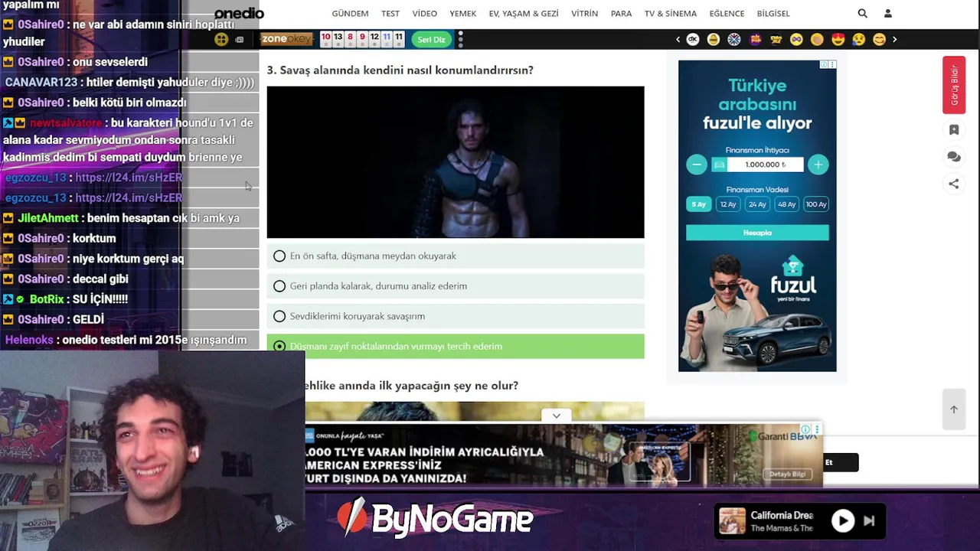
Task: Select 'Geri planda kalarak, durumu analiz ederim'
Action: point(456,286)
